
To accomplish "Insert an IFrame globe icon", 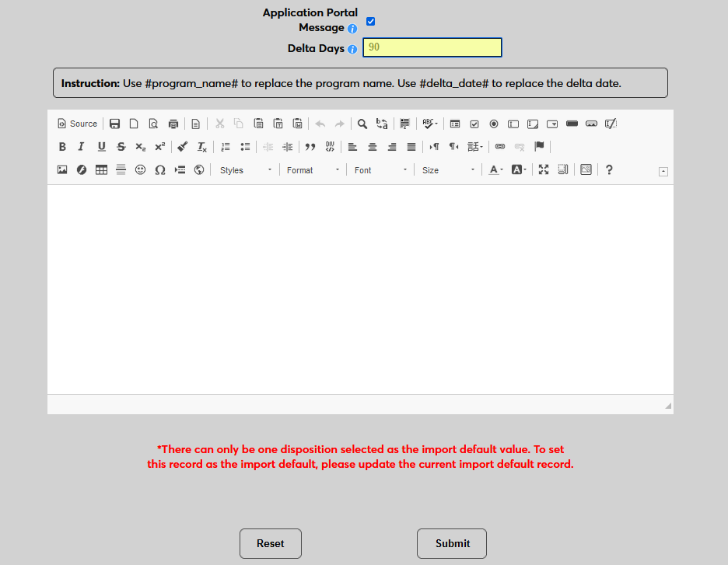I will click(198, 170).
